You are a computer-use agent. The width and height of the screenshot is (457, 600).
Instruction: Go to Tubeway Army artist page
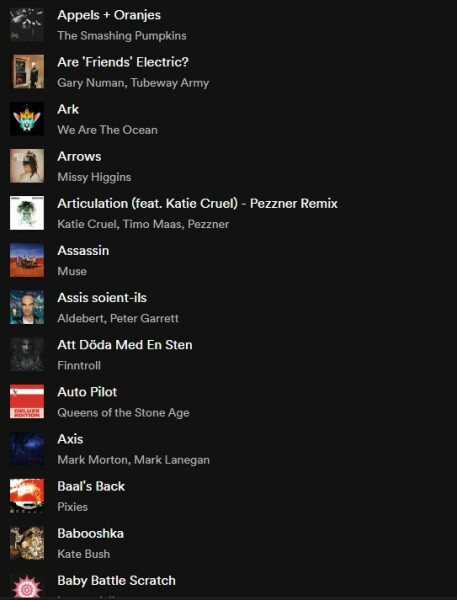point(170,83)
